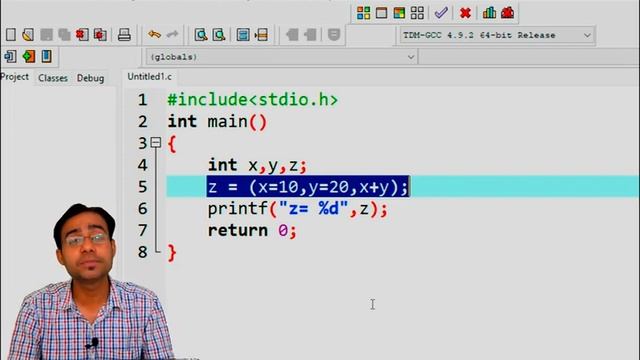Click the 'return 0;' statement
The width and height of the screenshot is (640, 360).
252,231
